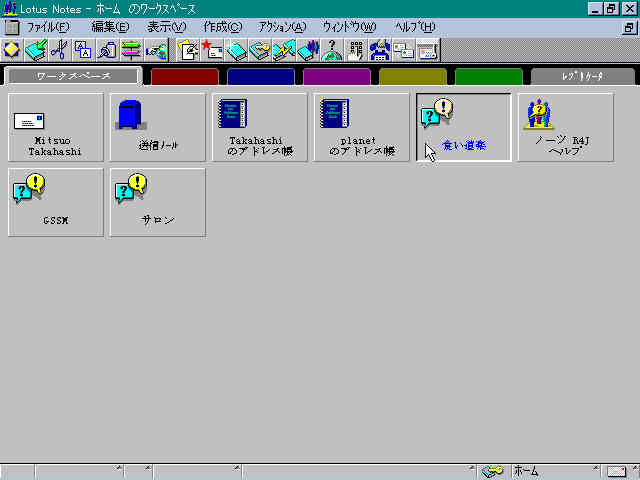The width and height of the screenshot is (640, 480).
Task: Click the yellow diamond properties SmartIcon
Action: tap(12, 50)
